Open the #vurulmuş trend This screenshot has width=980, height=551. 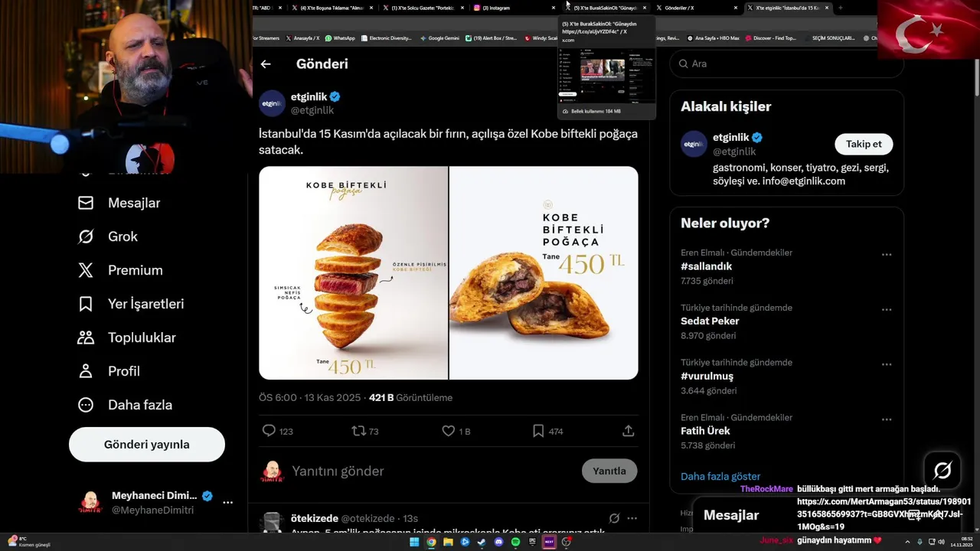[x=707, y=377]
